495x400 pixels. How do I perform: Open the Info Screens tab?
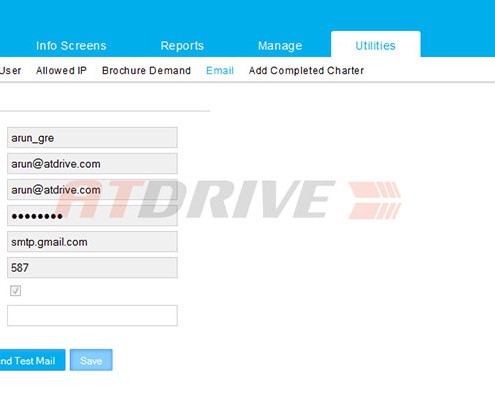71,46
